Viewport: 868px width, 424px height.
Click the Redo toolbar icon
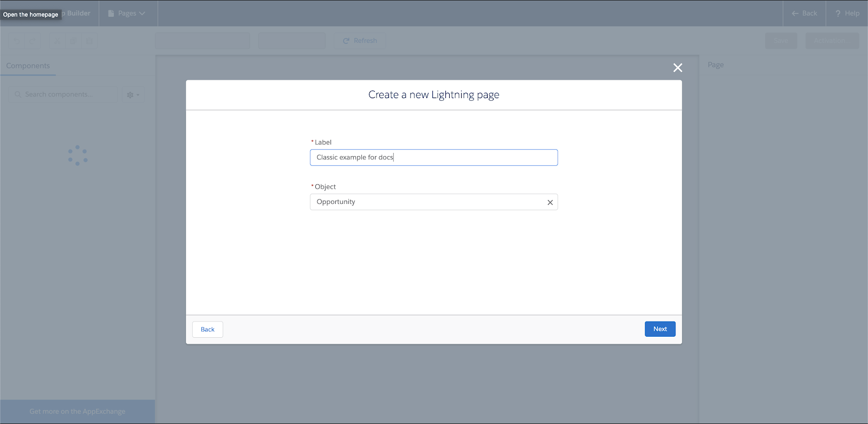pos(33,41)
